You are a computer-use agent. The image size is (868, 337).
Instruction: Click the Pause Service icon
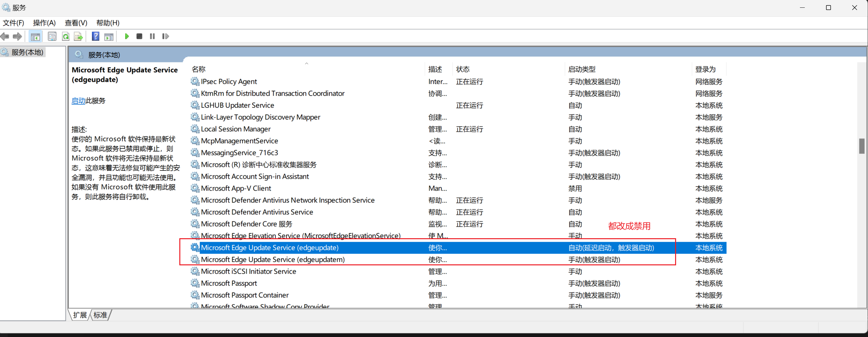point(152,36)
